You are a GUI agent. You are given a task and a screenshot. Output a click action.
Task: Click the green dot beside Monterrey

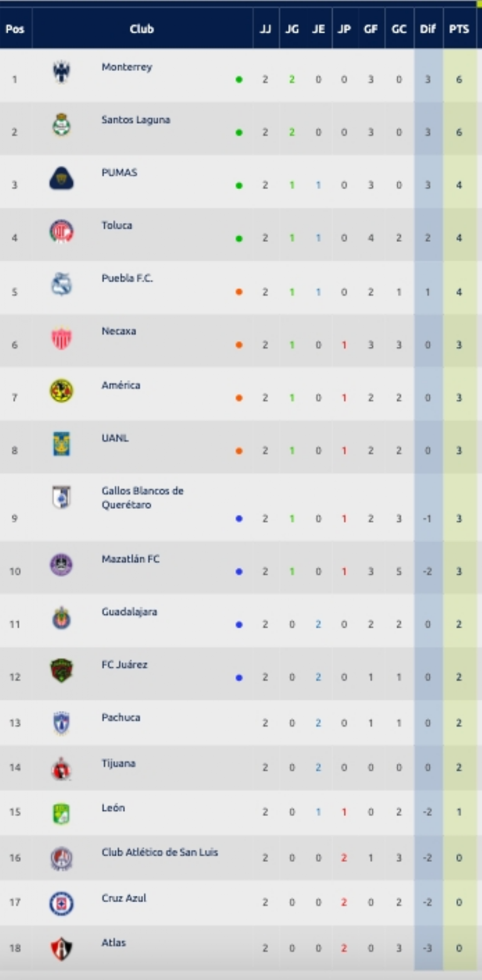[x=239, y=80]
